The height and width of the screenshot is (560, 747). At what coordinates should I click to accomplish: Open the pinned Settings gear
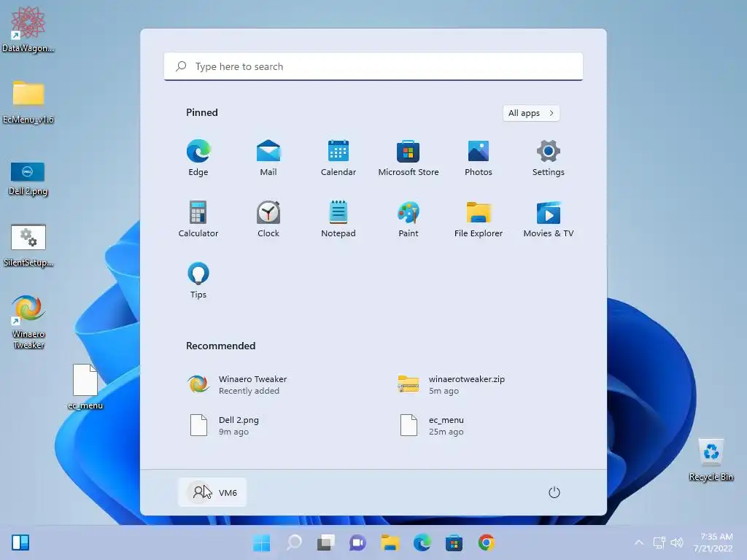[x=549, y=158]
